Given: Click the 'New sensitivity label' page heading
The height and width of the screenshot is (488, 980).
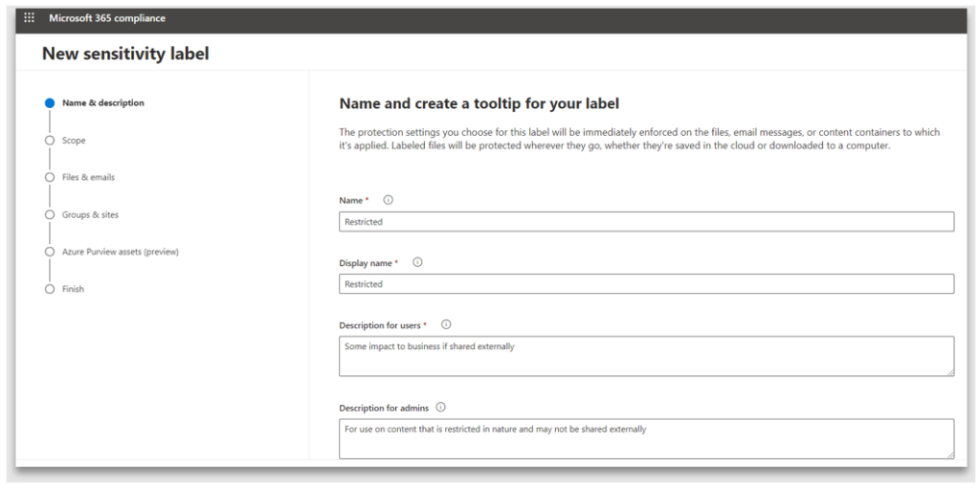Looking at the screenshot, I should tap(125, 55).
